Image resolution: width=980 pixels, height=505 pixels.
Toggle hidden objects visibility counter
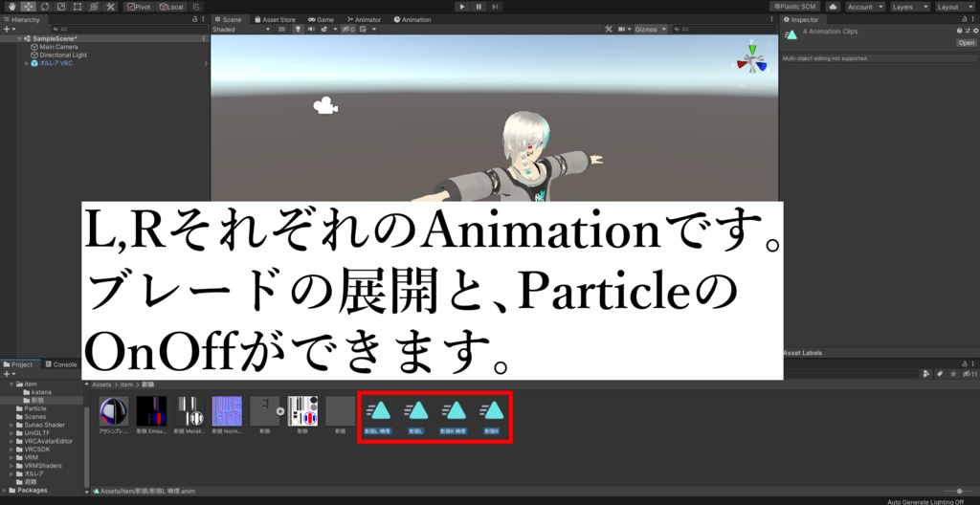tap(348, 29)
